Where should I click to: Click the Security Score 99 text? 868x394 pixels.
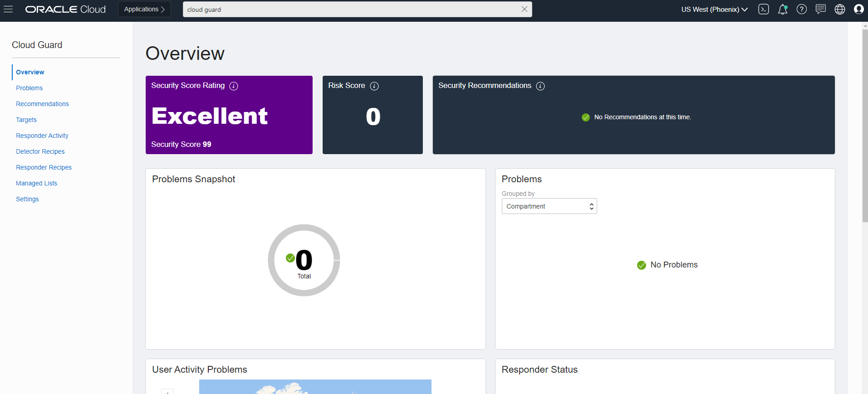coord(181,144)
